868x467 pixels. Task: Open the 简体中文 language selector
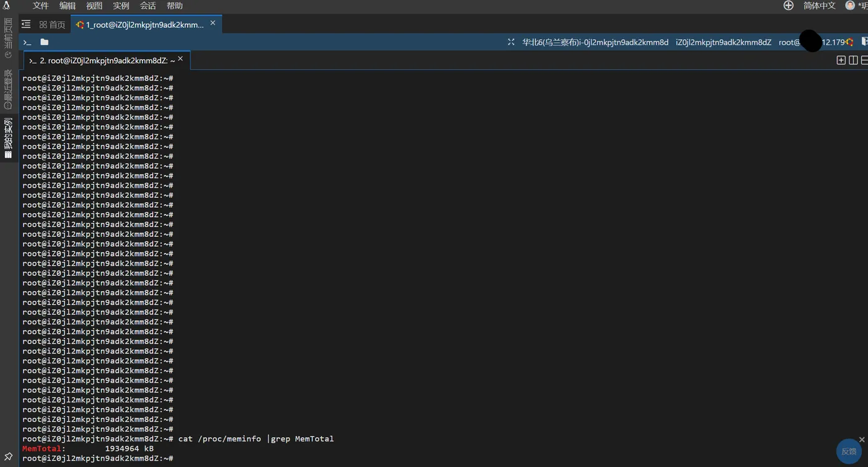point(820,6)
